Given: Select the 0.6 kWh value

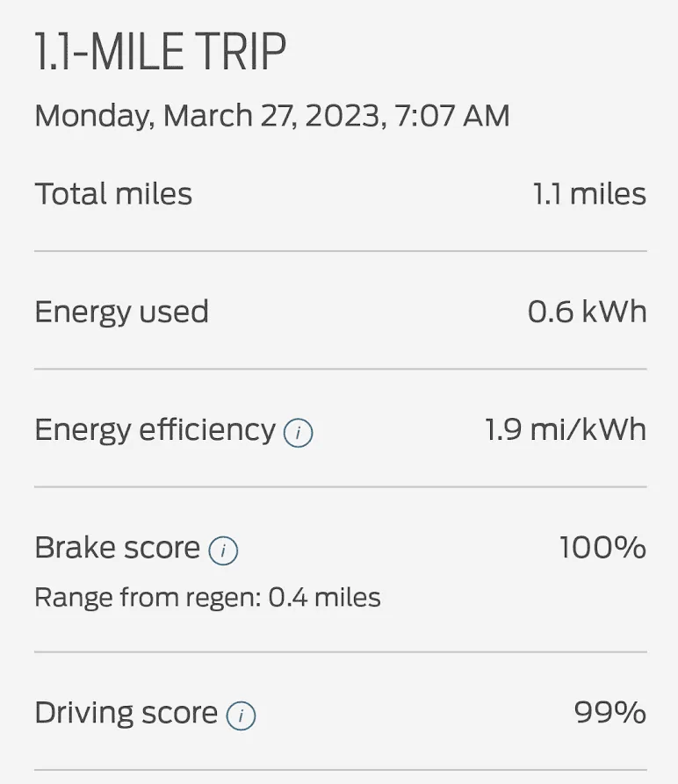Looking at the screenshot, I should (587, 312).
